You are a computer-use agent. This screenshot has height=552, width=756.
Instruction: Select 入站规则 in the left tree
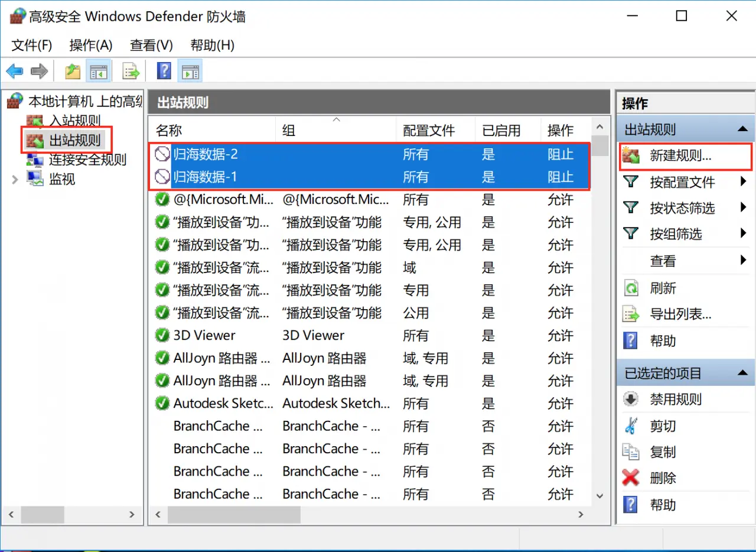click(74, 121)
